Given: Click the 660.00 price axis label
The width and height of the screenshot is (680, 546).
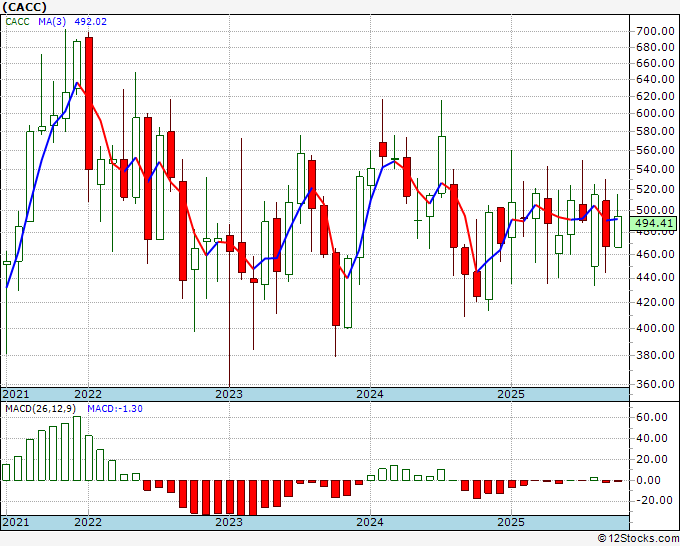Looking at the screenshot, I should [x=655, y=63].
